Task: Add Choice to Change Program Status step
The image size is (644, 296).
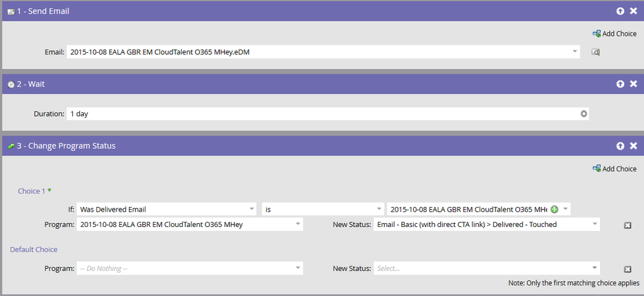Action: 614,169
